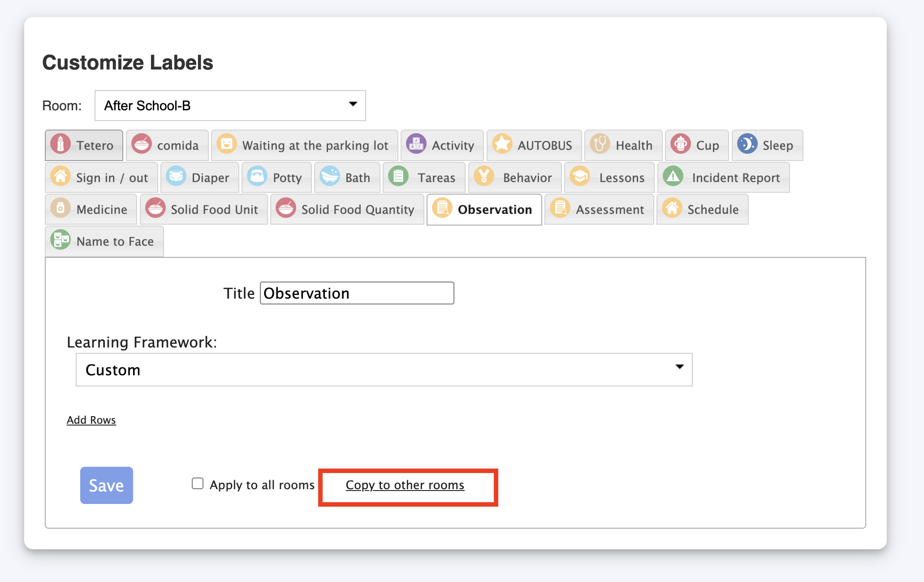Click the Activity blocks icon
This screenshot has height=582, width=924.
(x=416, y=144)
